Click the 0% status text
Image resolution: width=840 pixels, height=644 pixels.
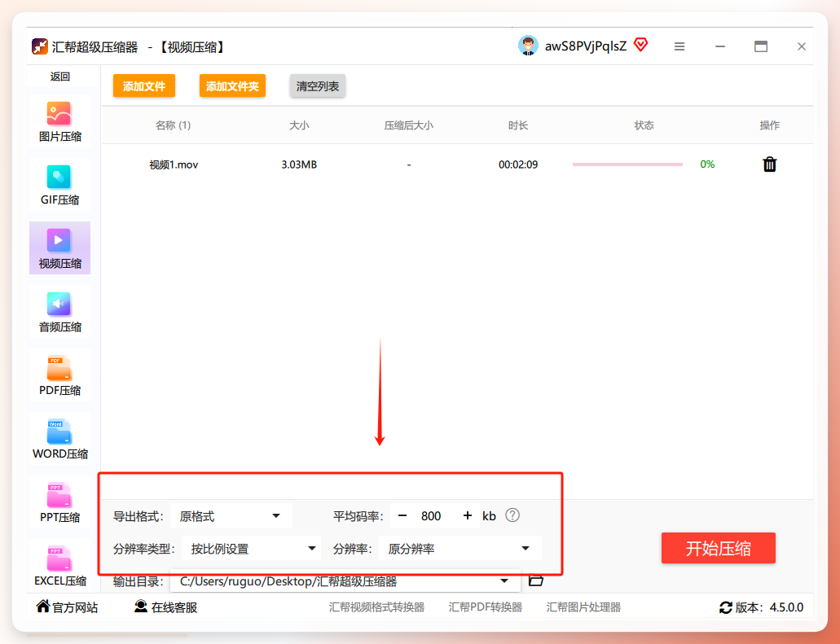point(707,164)
